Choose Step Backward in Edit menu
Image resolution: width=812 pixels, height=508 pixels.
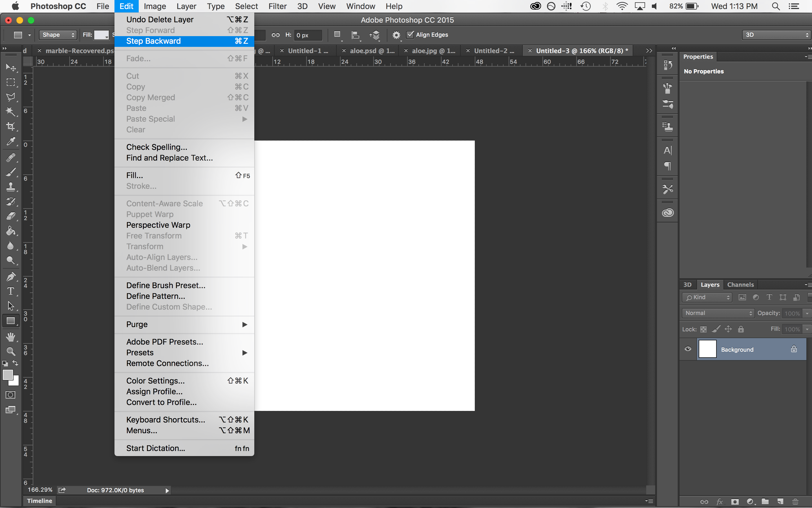pyautogui.click(x=184, y=41)
